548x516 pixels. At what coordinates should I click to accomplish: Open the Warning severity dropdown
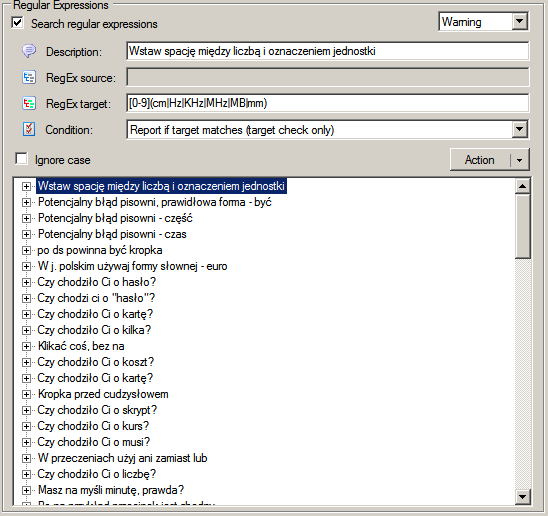[x=519, y=22]
